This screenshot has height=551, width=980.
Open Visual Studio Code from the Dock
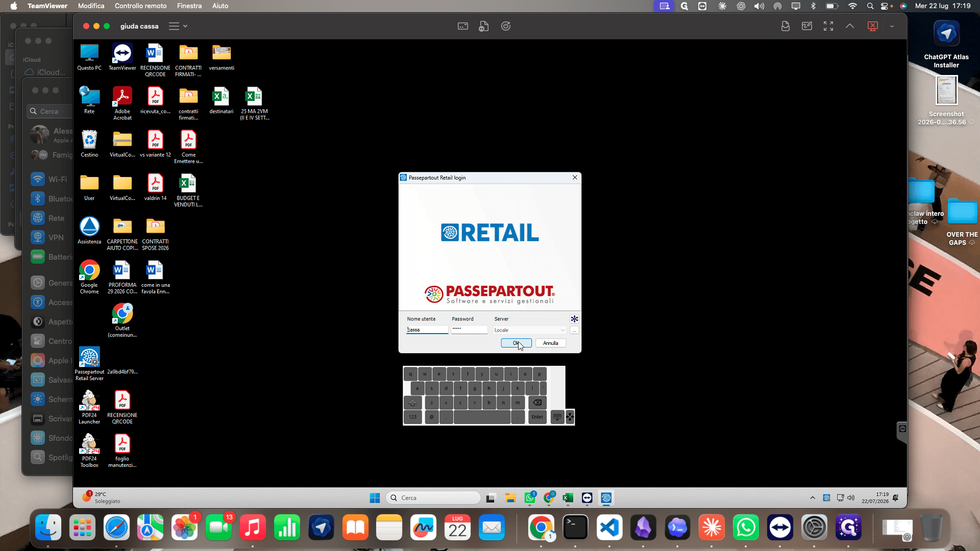tap(609, 528)
